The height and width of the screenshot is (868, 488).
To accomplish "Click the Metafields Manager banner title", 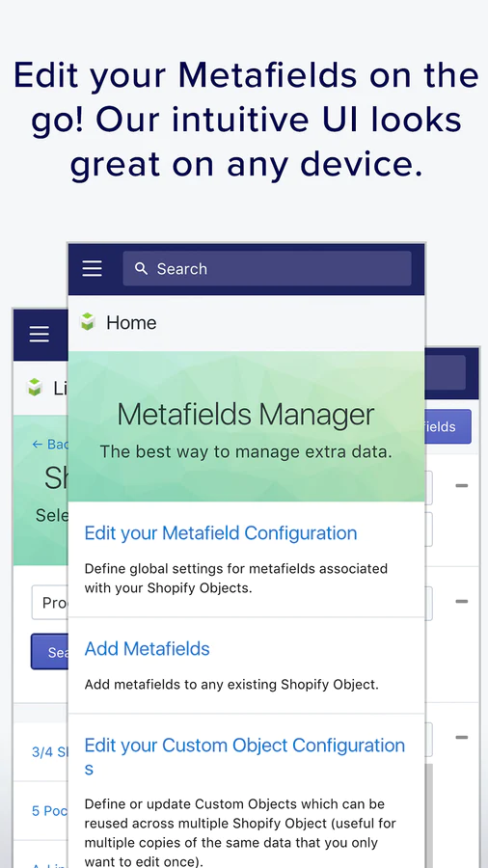I will tap(246, 414).
